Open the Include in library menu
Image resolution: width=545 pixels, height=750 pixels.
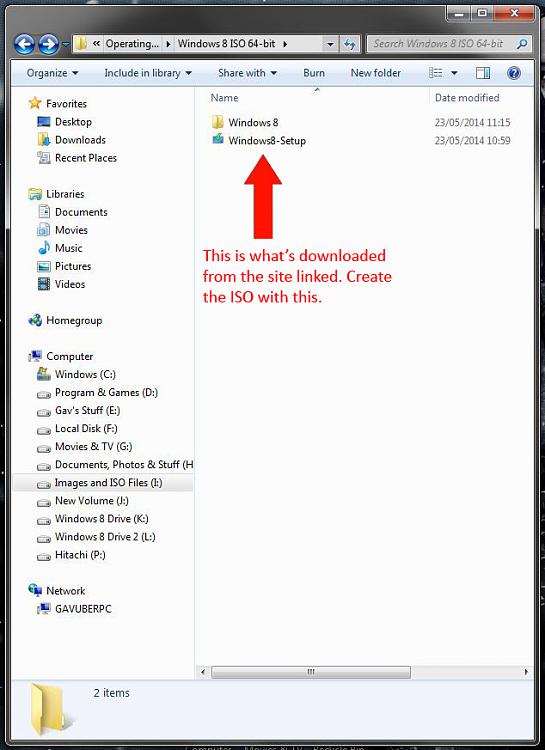pyautogui.click(x=148, y=73)
